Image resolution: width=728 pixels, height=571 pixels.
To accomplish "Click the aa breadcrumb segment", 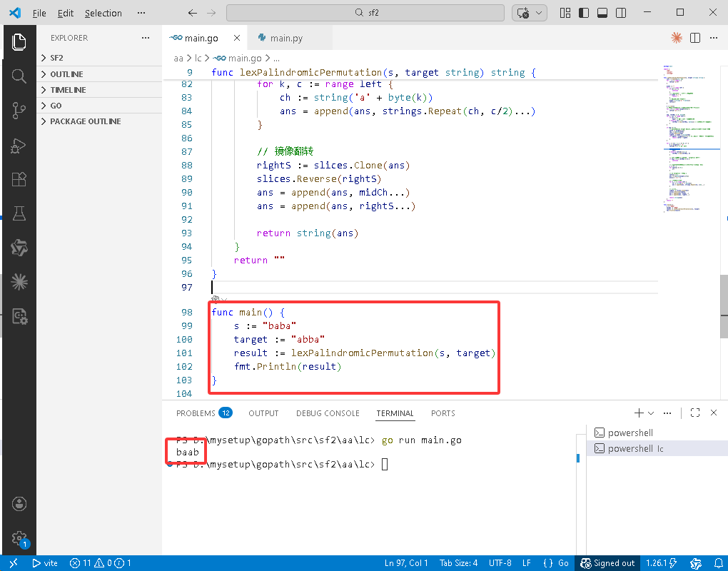I will pos(178,59).
